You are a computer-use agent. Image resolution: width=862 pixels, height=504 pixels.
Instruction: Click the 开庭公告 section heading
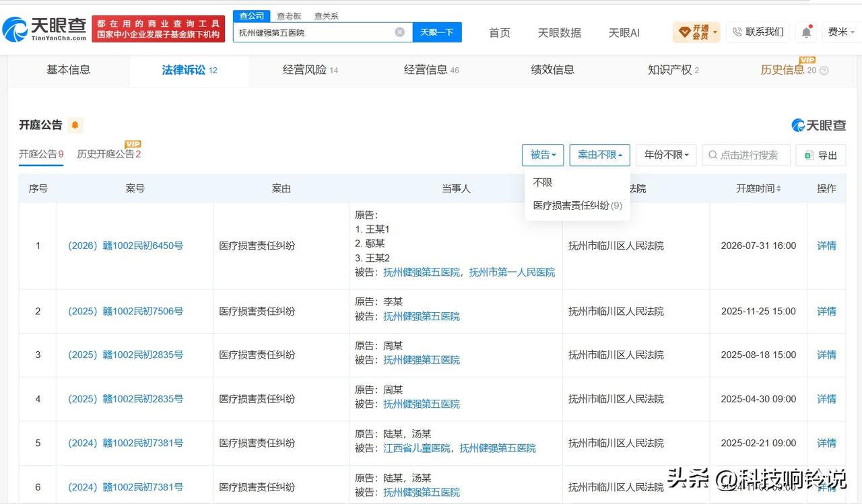pyautogui.click(x=40, y=125)
